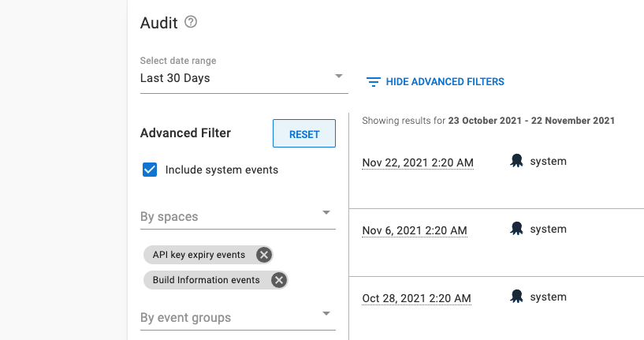The height and width of the screenshot is (340, 644).
Task: Click the RESET button
Action: tap(304, 133)
